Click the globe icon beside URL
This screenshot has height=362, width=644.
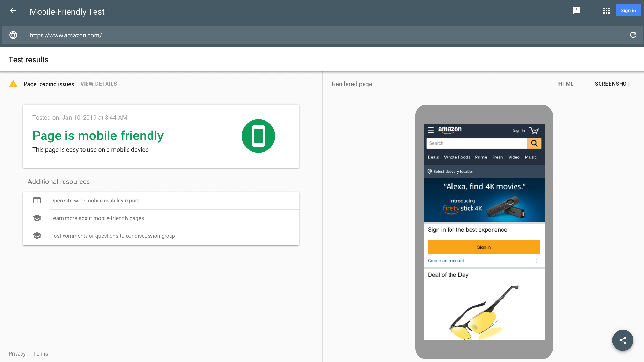click(13, 35)
